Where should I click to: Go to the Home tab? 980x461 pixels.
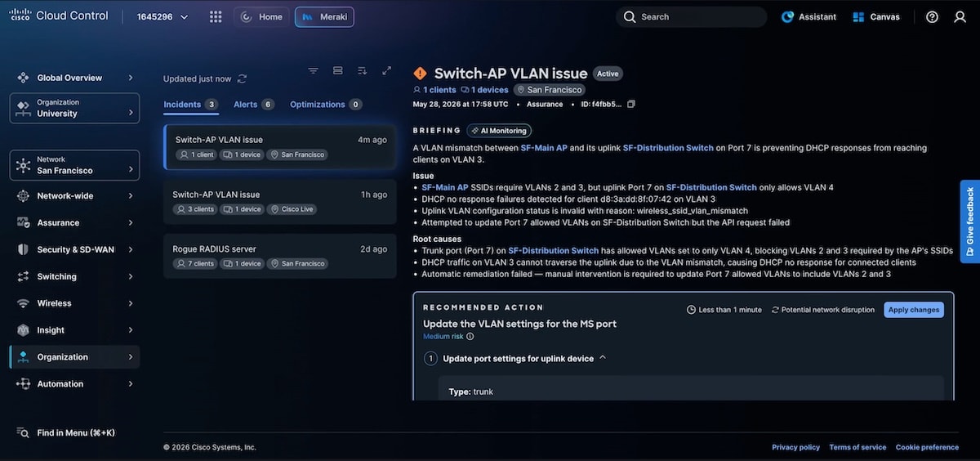tap(261, 16)
